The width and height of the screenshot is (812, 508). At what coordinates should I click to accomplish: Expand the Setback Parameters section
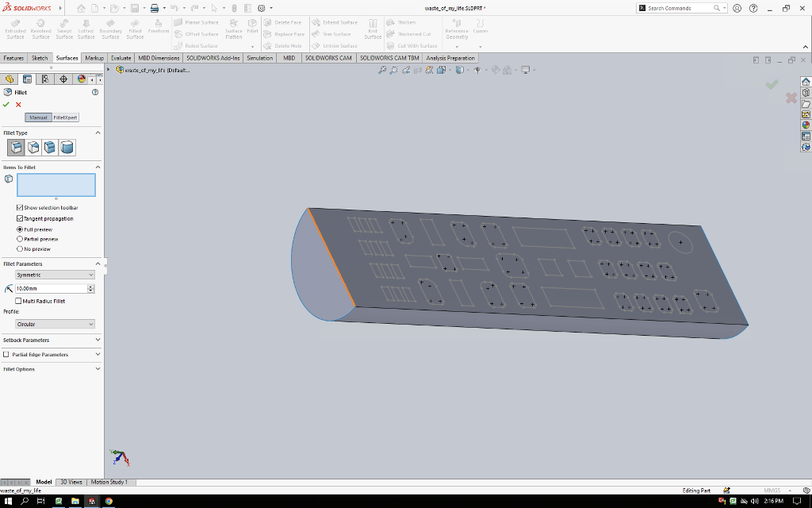point(98,340)
